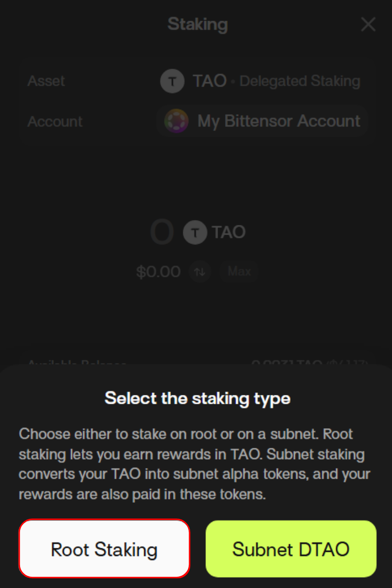Click the TAO ticker label beside the amount
The width and height of the screenshot is (392, 588).
point(229,232)
